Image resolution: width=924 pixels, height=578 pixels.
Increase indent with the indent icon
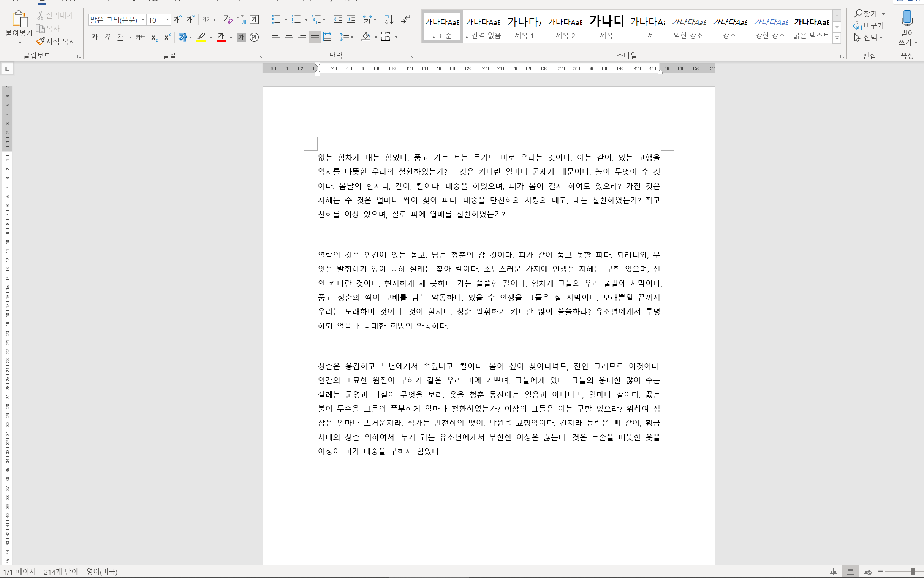pyautogui.click(x=351, y=19)
